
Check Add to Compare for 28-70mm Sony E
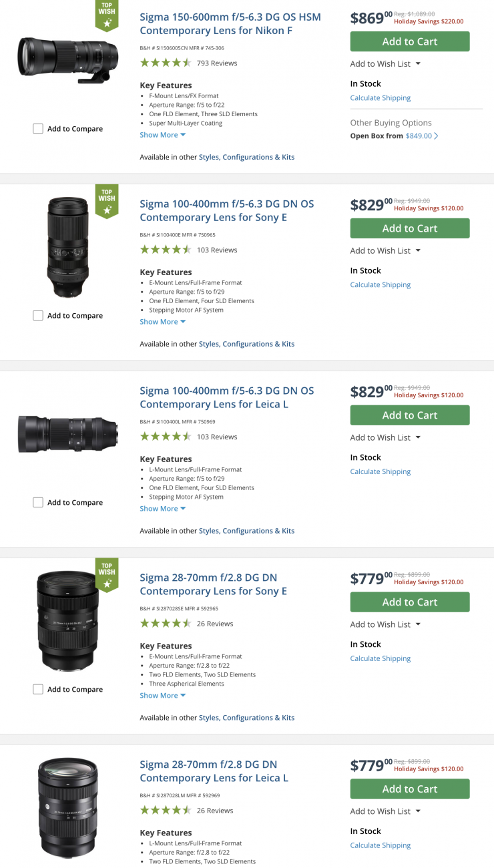point(38,690)
